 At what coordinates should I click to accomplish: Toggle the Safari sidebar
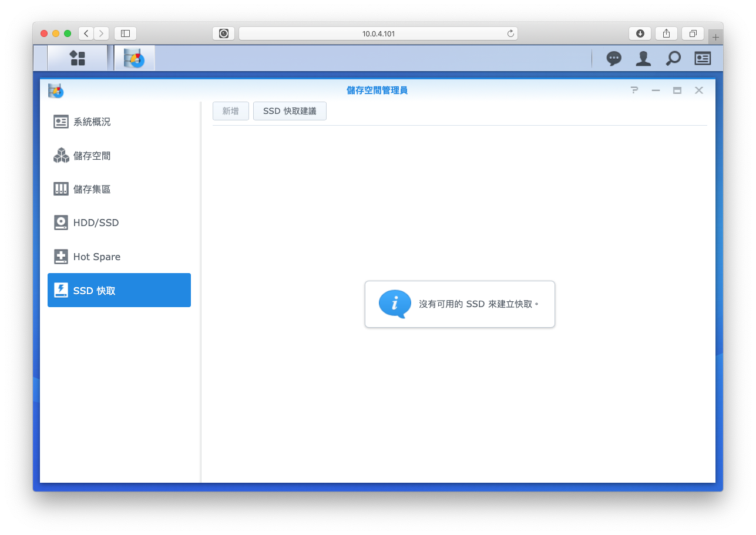point(125,33)
